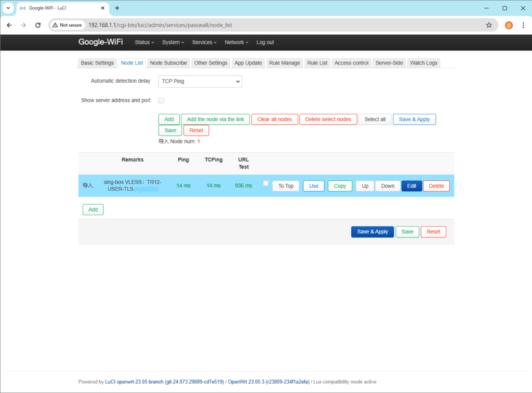The height and width of the screenshot is (393, 532).
Task: Open a new browser tab
Action: click(117, 8)
